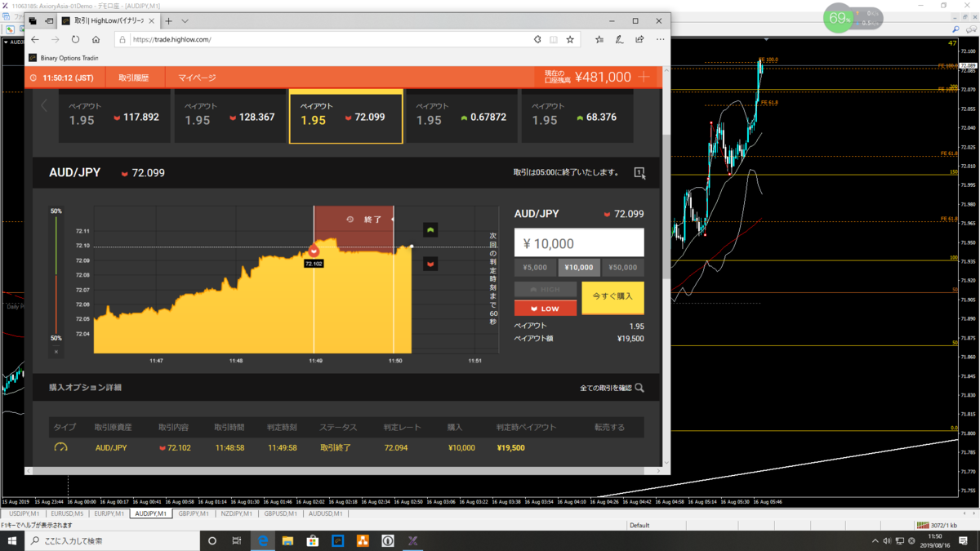Viewport: 980px width, 551px height.
Task: Open reading view in the browser address bar
Action: pyautogui.click(x=554, y=39)
